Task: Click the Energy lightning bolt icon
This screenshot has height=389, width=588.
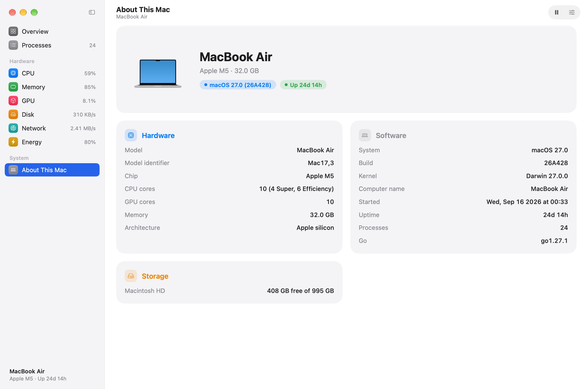Action: point(13,142)
